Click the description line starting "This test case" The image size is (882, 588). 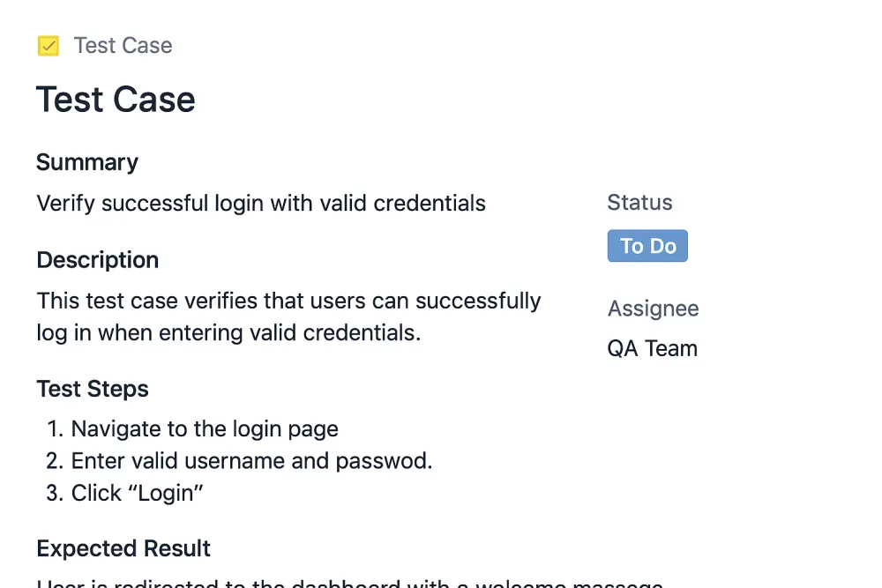click(288, 301)
